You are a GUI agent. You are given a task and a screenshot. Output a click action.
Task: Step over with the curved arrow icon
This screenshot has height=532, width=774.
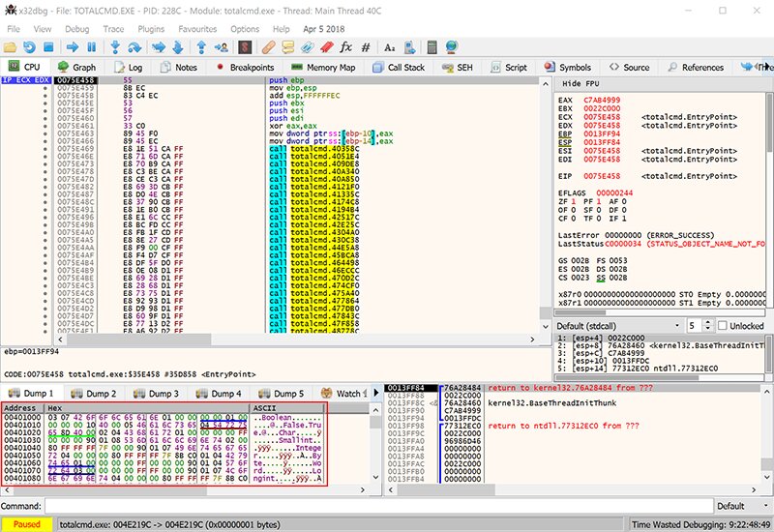tap(134, 47)
